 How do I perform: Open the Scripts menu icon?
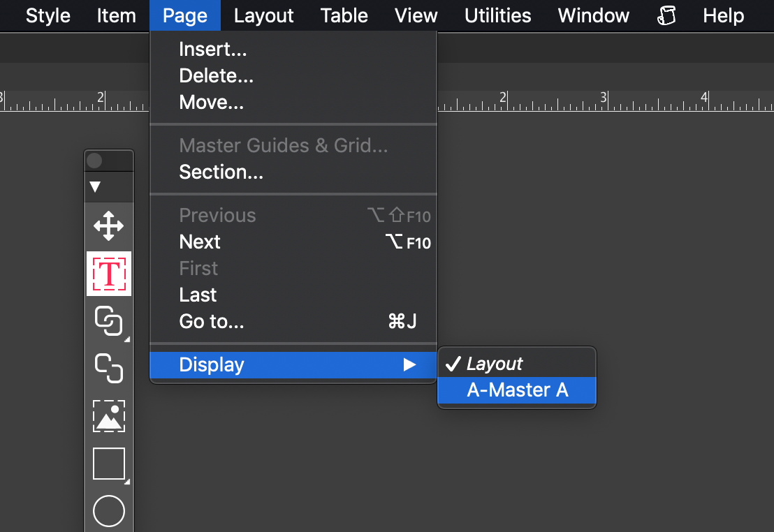tap(666, 15)
